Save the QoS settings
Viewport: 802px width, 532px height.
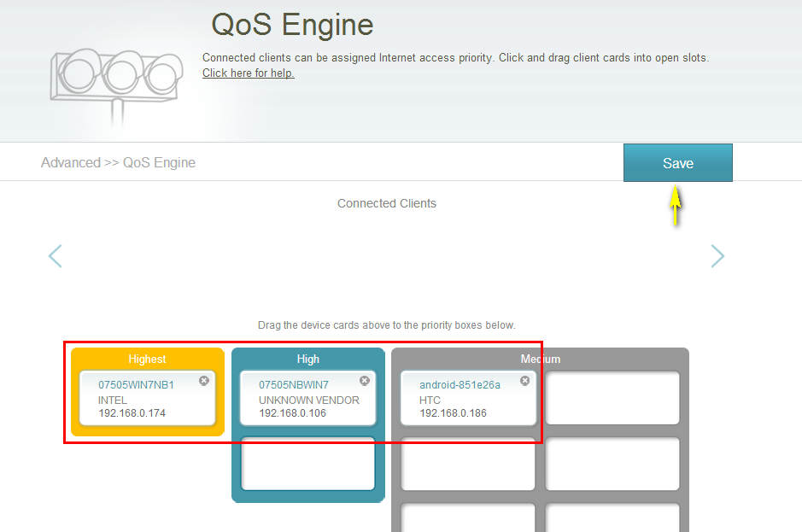(x=677, y=163)
